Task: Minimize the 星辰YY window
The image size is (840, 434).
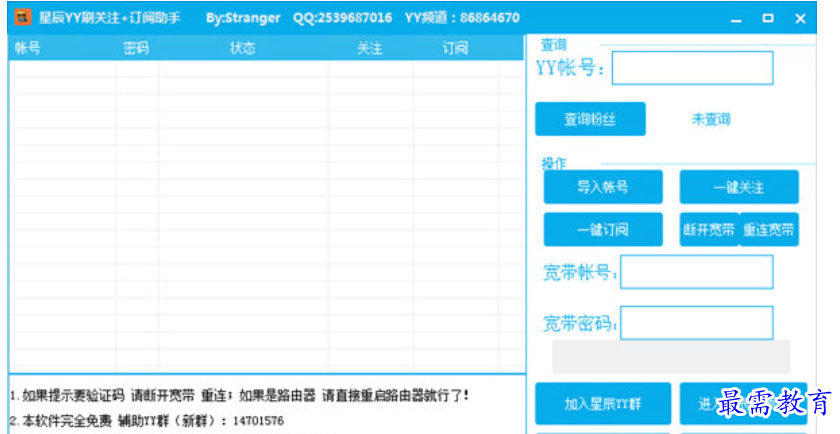Action: click(736, 18)
